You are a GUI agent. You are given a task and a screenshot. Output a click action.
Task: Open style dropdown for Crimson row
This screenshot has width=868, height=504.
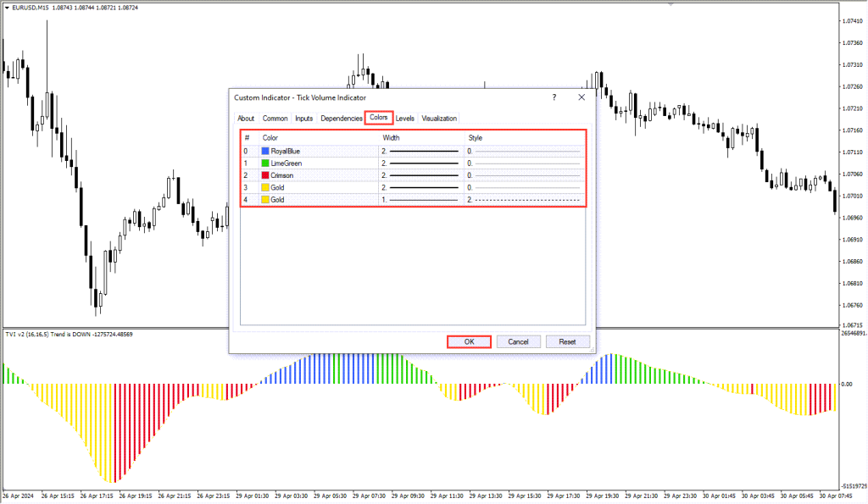(525, 175)
